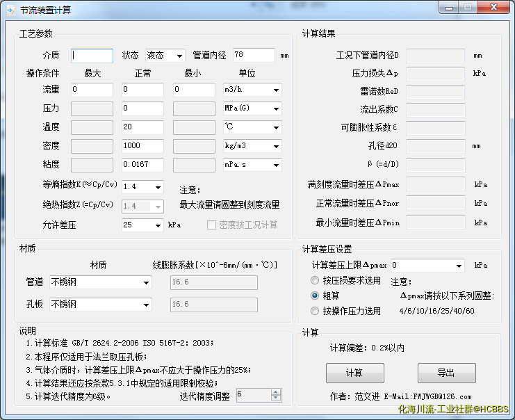
Task: Click the 孔径d20 result field
Action: click(x=436, y=146)
